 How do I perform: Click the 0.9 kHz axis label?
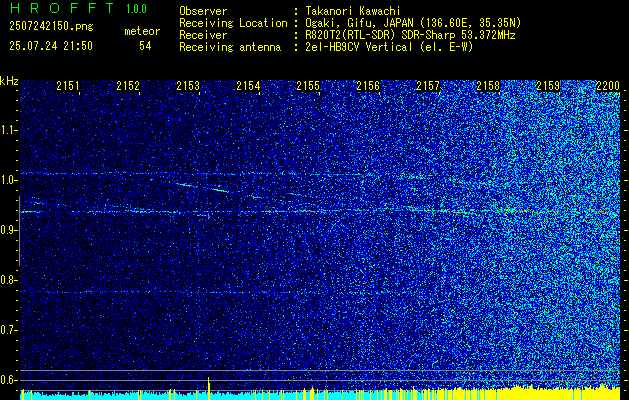click(9, 230)
